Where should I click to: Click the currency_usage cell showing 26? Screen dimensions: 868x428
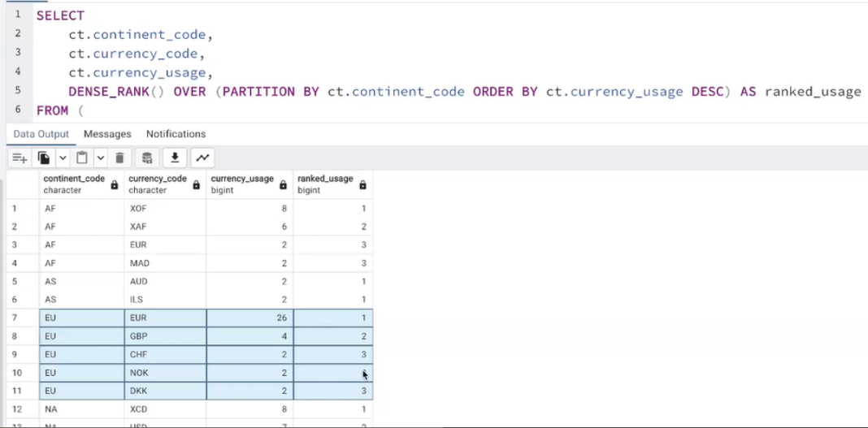pyautogui.click(x=250, y=318)
